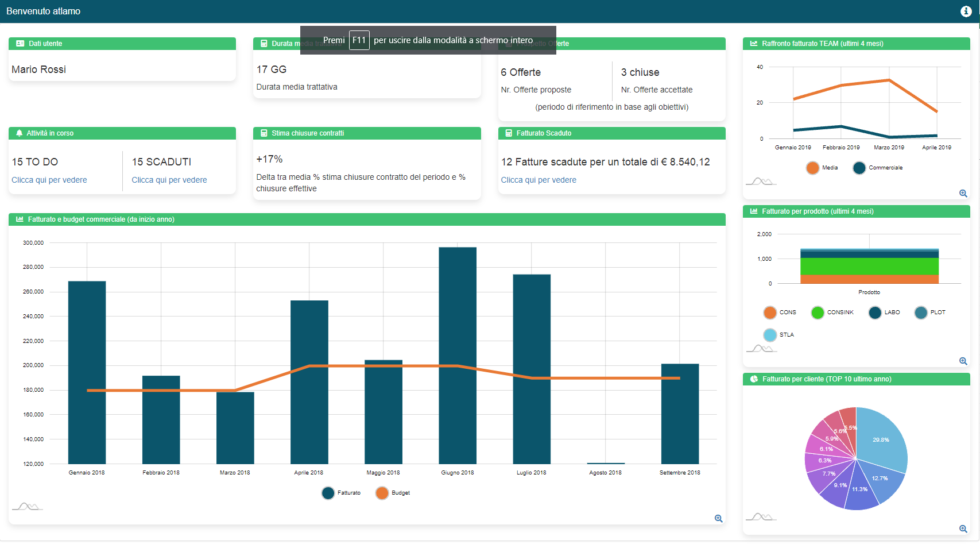The width and height of the screenshot is (980, 544).
Task: Click the 3 chiuse value
Action: 640,72
